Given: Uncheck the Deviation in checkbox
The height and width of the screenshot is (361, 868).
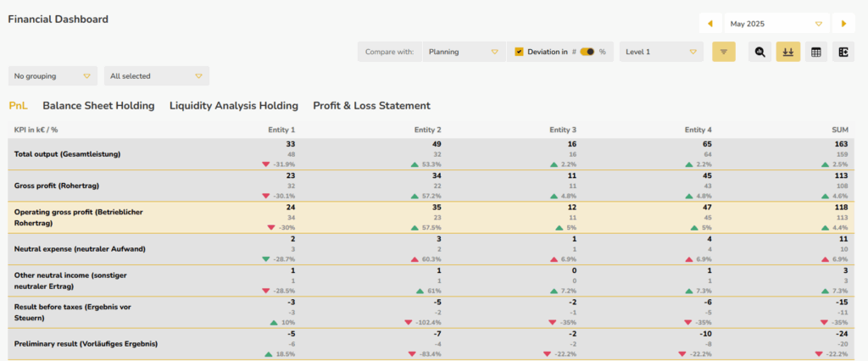Looking at the screenshot, I should point(519,52).
